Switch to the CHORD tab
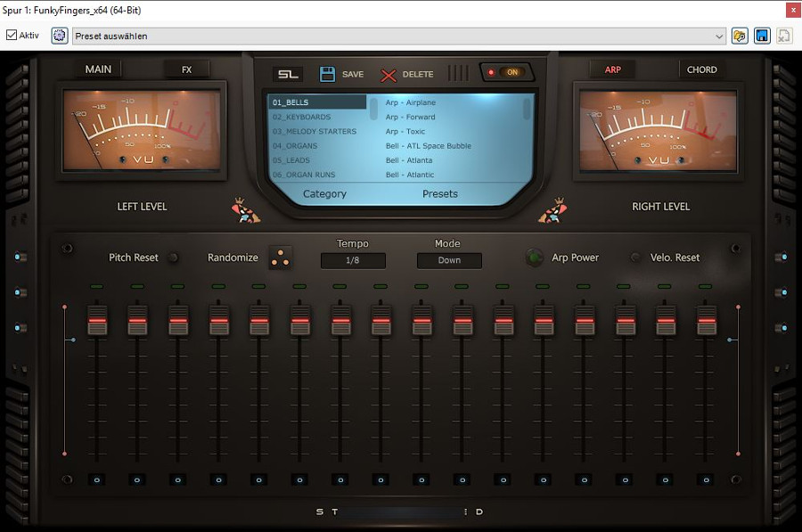 (x=702, y=70)
